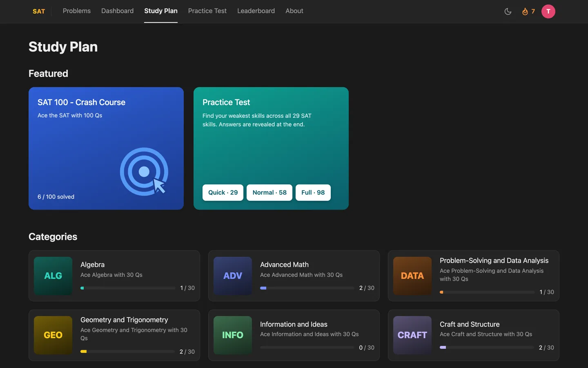
Task: Click the Information and Ideas progress bar
Action: 307,348
